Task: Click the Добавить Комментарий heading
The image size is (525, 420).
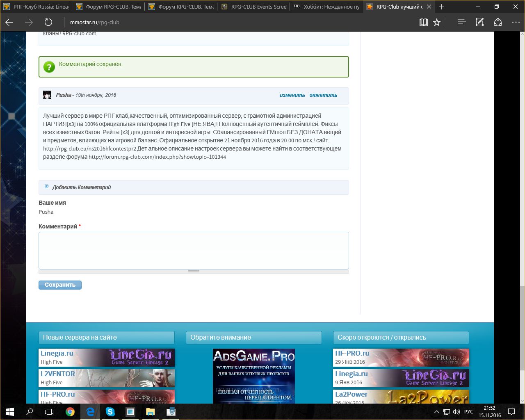Action: tap(82, 187)
